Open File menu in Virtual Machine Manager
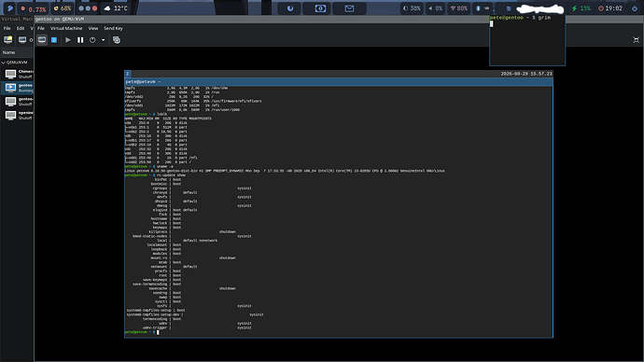This screenshot has height=362, width=644. click(x=7, y=28)
